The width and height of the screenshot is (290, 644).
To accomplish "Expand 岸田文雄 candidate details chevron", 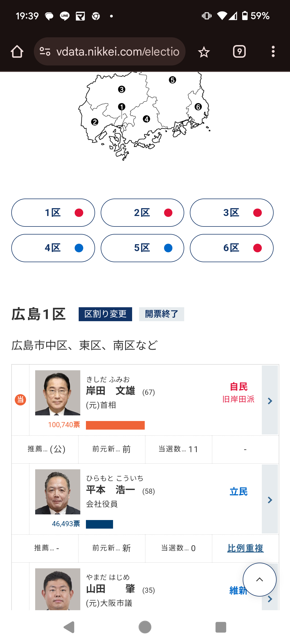I will coord(270,401).
